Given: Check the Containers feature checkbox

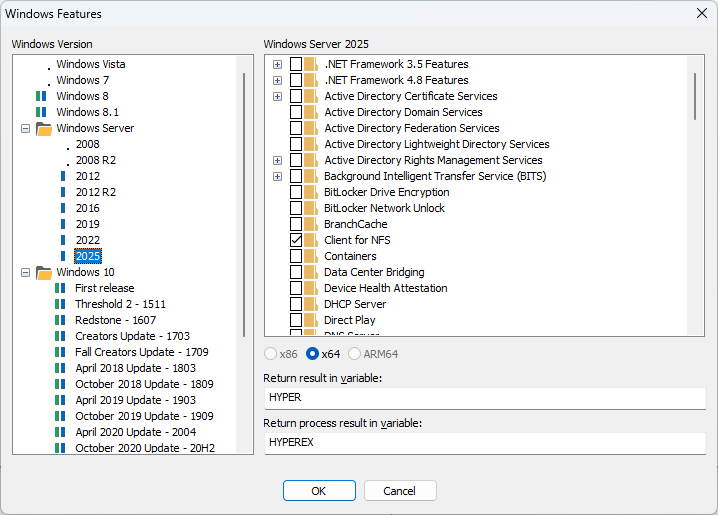Looking at the screenshot, I should coord(296,256).
